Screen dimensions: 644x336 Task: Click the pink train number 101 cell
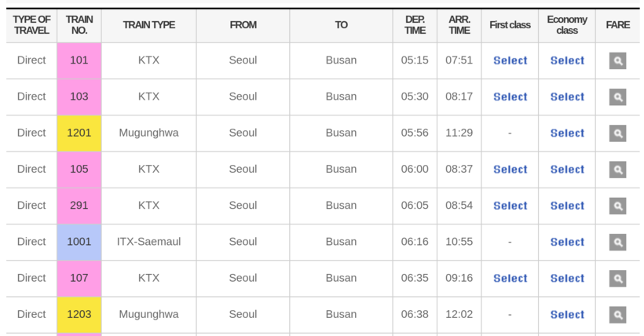click(x=79, y=60)
